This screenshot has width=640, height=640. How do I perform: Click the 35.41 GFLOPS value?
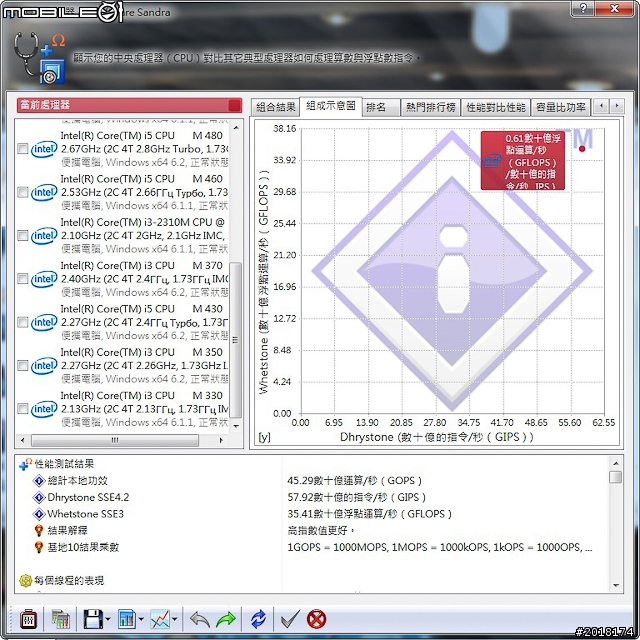coord(369,514)
